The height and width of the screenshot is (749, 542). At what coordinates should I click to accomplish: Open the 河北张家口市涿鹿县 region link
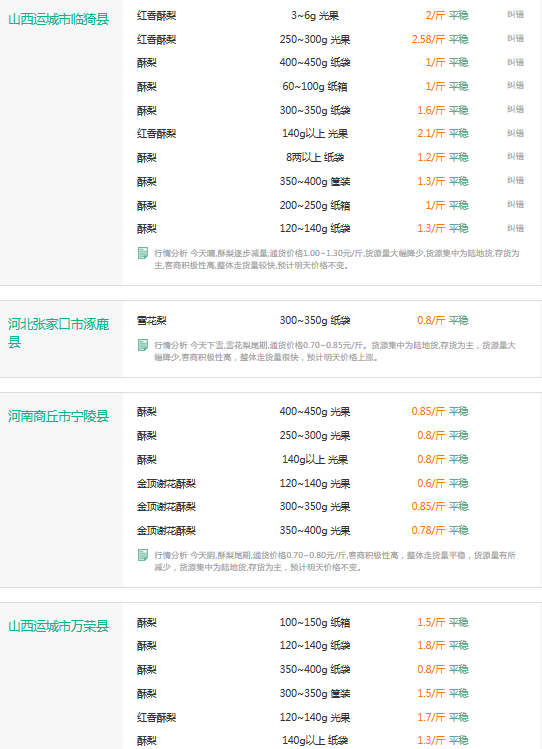[x=58, y=333]
